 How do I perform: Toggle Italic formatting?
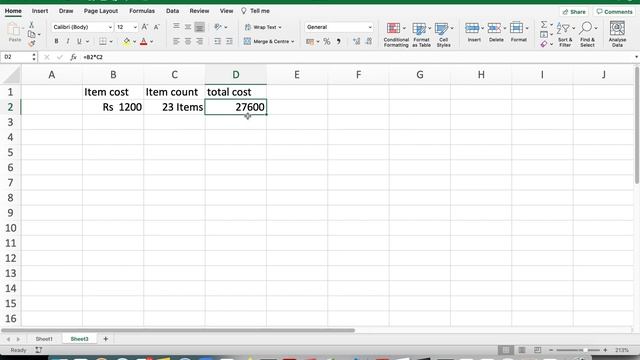(x=68, y=41)
